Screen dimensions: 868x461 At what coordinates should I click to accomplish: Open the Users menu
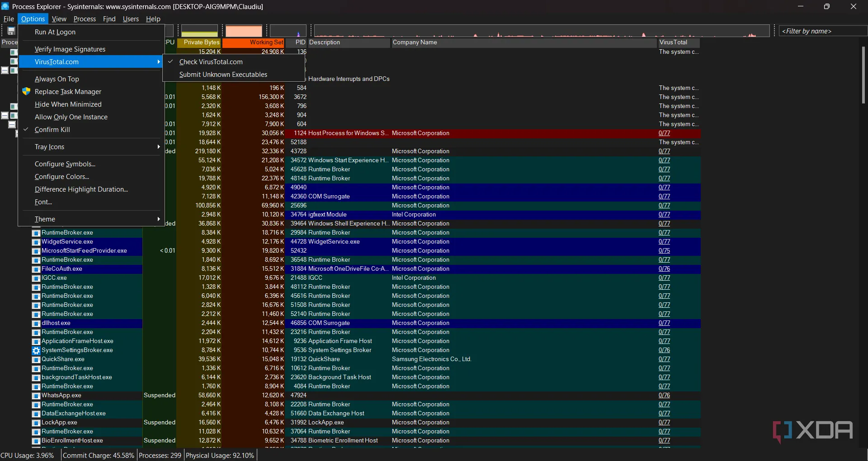[131, 19]
